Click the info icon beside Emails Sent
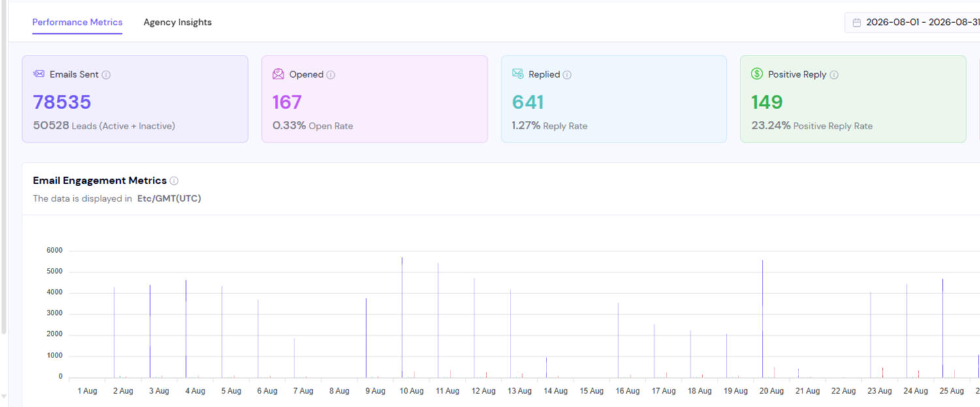The image size is (980, 407). point(106,74)
